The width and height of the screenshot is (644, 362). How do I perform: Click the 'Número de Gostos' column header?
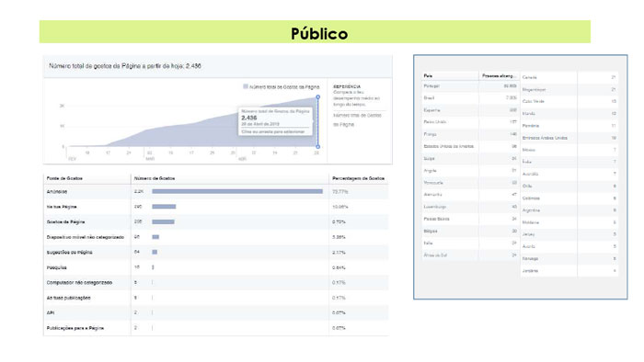tap(155, 178)
